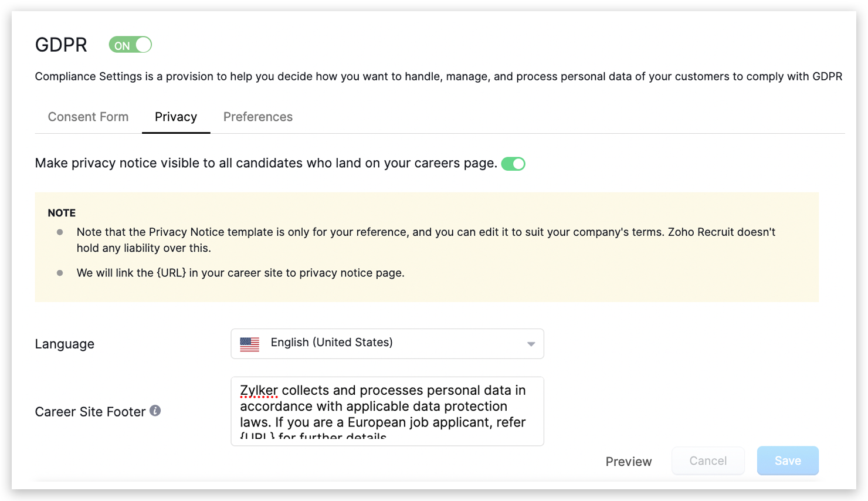Open the Language dropdown arrow
This screenshot has height=501, width=868.
click(531, 344)
